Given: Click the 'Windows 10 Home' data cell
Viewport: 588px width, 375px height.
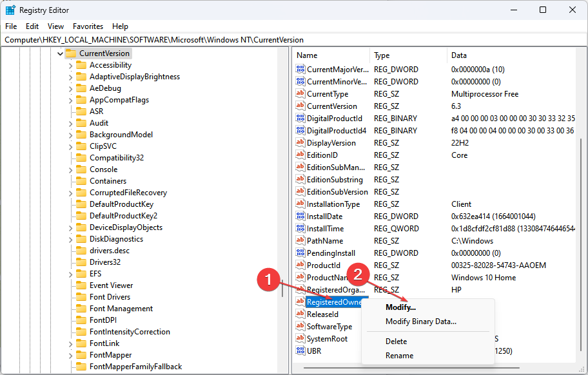Looking at the screenshot, I should pos(484,278).
